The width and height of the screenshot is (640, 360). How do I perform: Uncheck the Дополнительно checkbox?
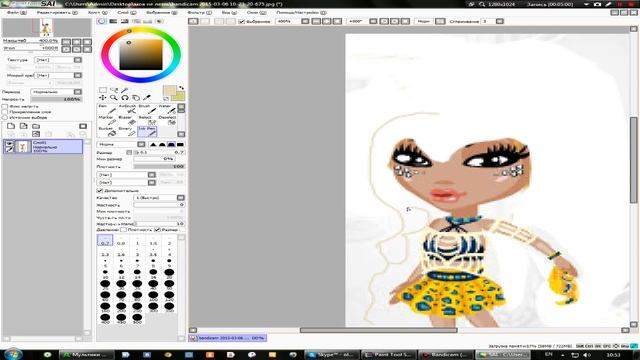coord(100,191)
